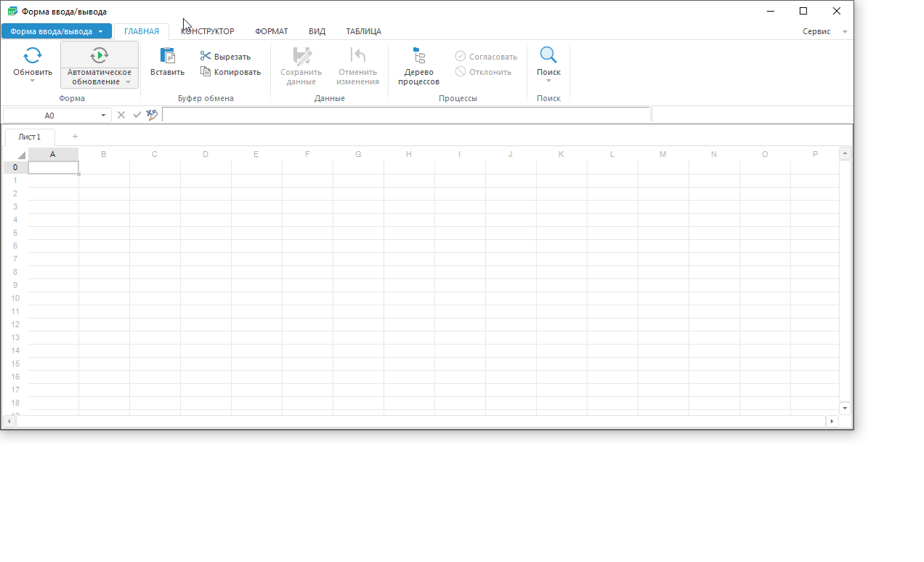The image size is (924, 562).
Task: Maximize the Форма ввода/вывода window
Action: pyautogui.click(x=803, y=11)
